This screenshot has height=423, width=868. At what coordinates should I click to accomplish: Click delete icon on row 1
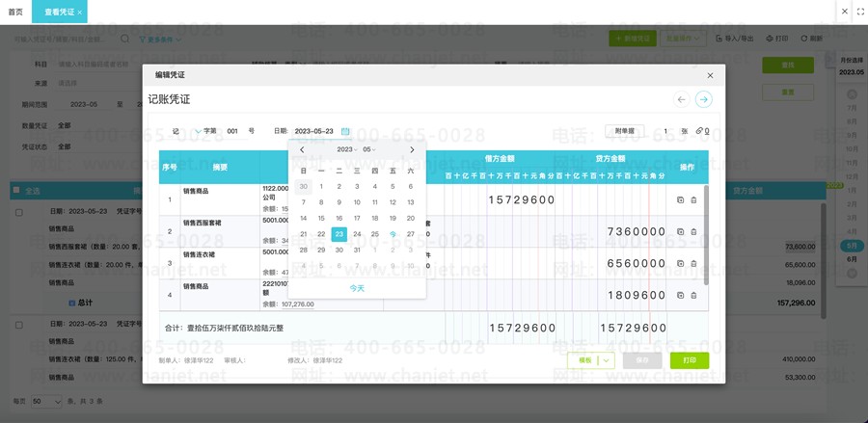pos(693,200)
